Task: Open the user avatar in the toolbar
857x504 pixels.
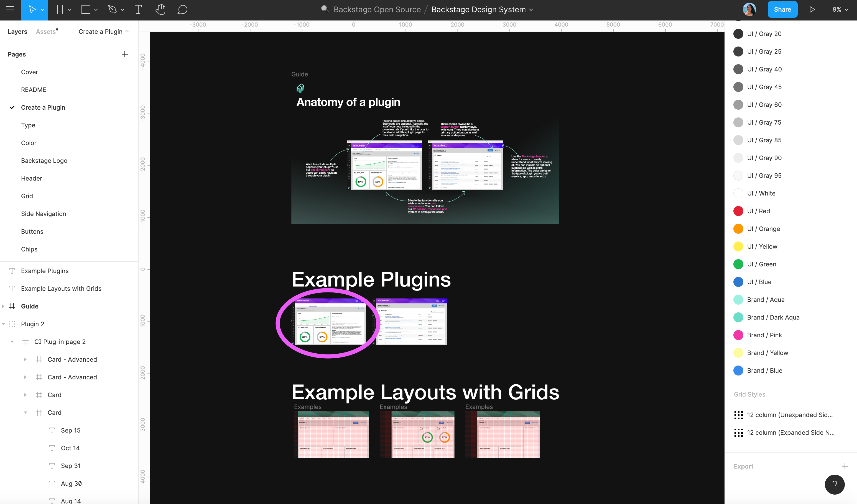Action: coord(749,9)
